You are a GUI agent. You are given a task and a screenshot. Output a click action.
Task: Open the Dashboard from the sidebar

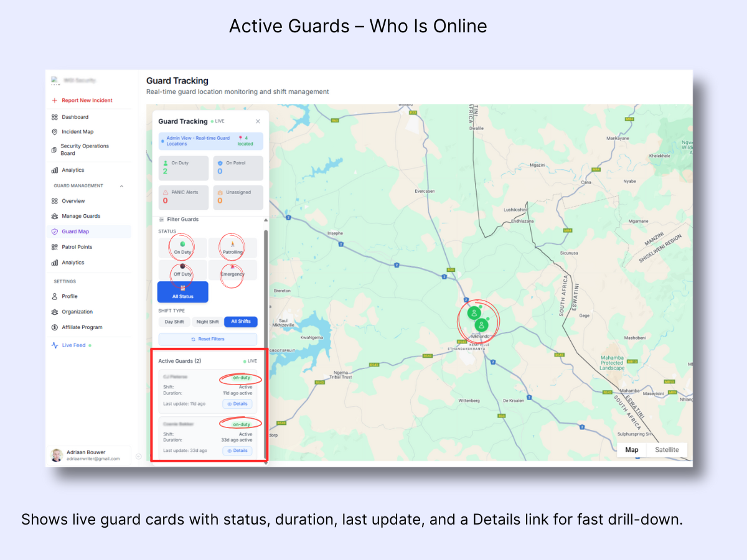[x=75, y=116]
